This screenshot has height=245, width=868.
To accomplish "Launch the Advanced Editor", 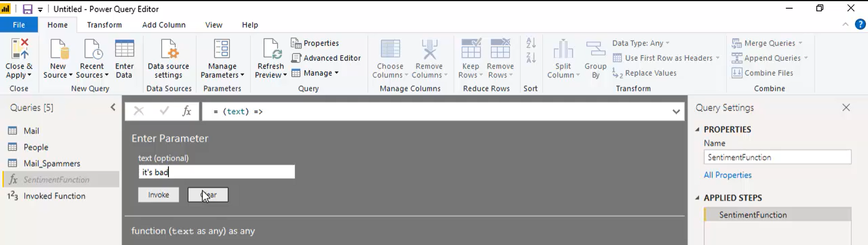I will click(326, 58).
